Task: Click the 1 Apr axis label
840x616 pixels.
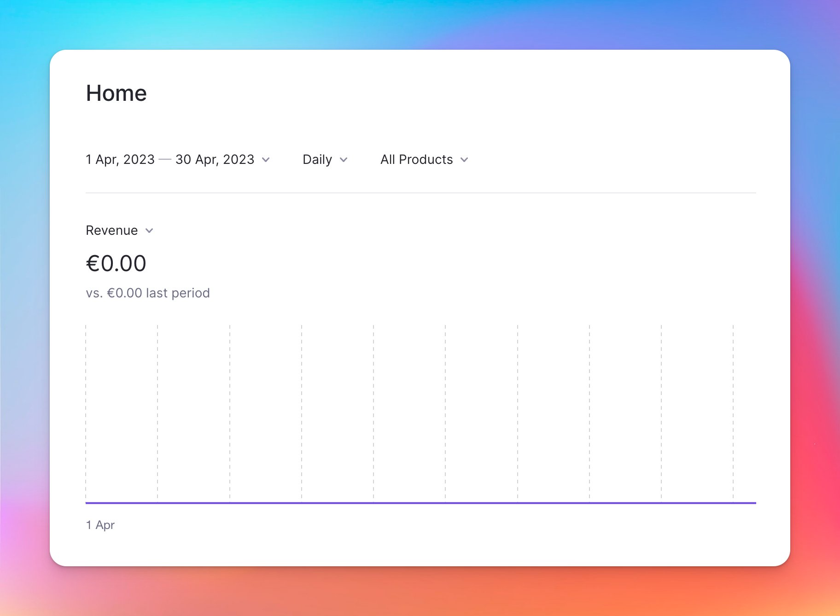Action: point(100,525)
